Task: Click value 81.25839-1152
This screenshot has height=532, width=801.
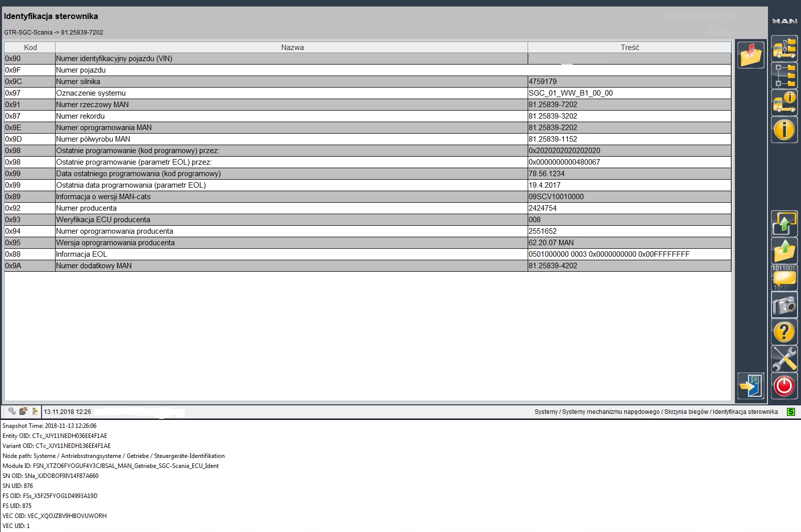Action: point(553,139)
